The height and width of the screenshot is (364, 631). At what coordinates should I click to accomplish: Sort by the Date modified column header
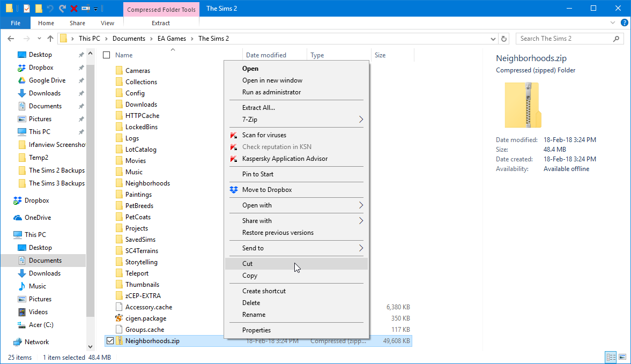(x=266, y=55)
